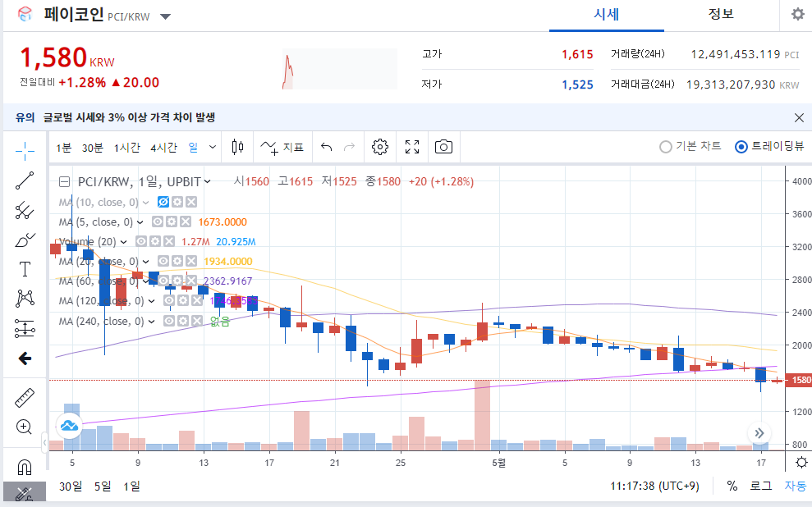
Task: Click the 1580 current price label on axis
Action: click(800, 381)
